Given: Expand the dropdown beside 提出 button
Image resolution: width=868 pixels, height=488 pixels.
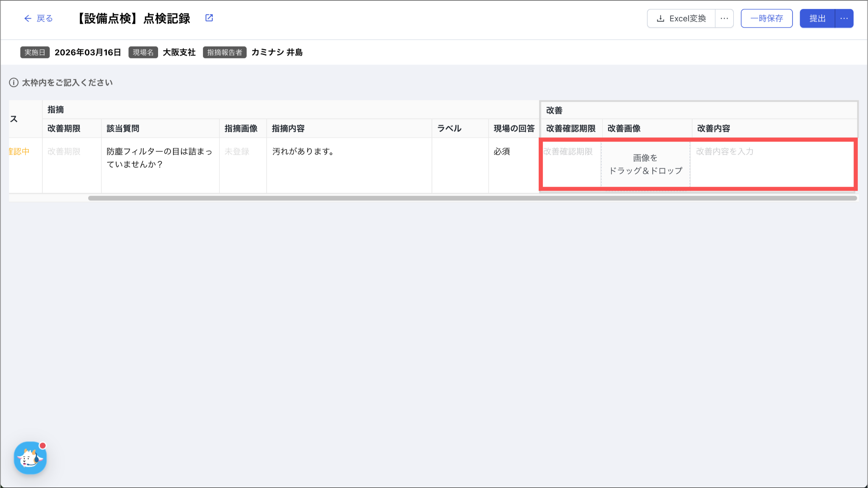Looking at the screenshot, I should 844,19.
